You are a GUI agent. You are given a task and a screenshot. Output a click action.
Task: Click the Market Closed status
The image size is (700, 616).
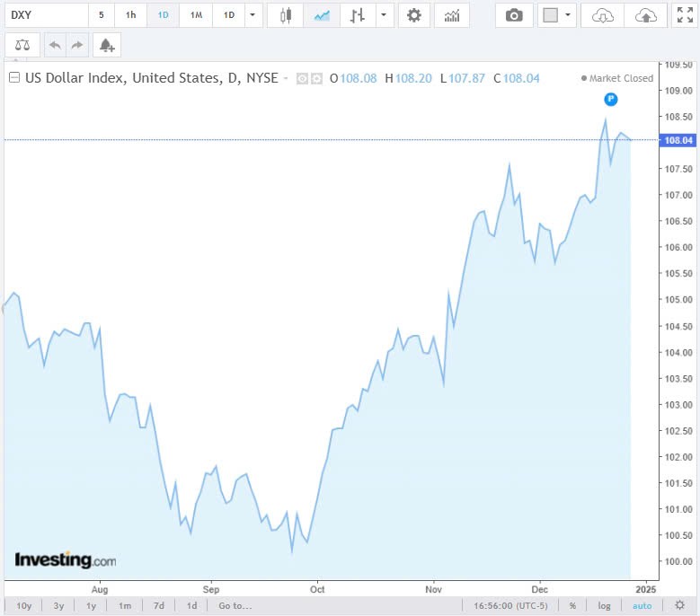(x=617, y=78)
